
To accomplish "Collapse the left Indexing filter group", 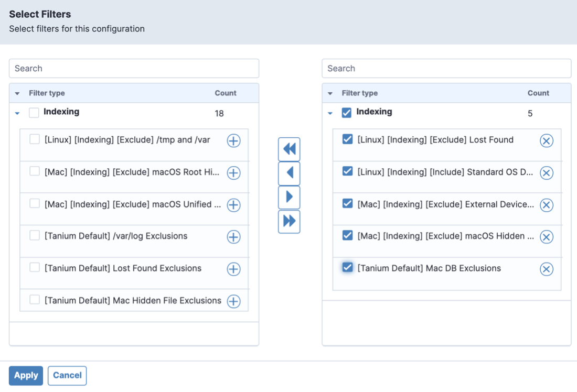I will 17,113.
